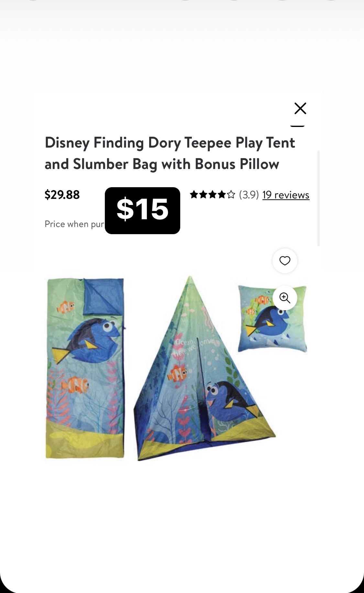Click the small dash under the X icon
This screenshot has width=364, height=593.
[297, 126]
